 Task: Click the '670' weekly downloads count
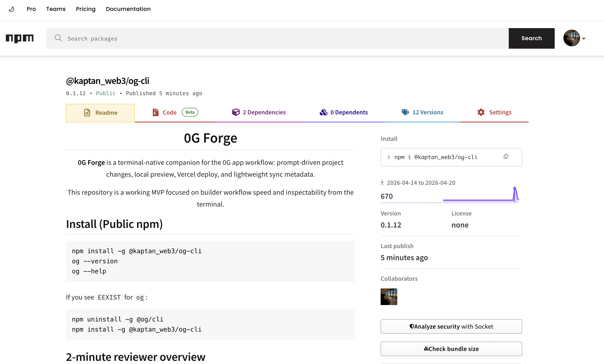tap(387, 196)
